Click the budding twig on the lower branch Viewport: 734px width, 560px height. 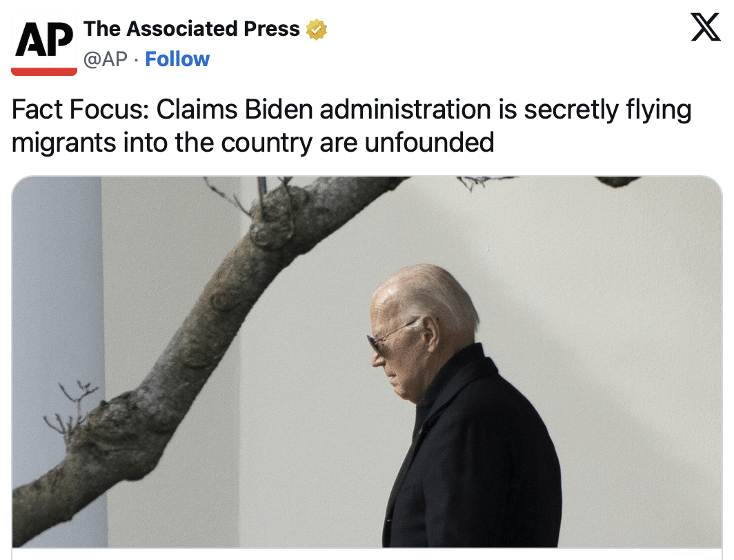click(x=70, y=407)
